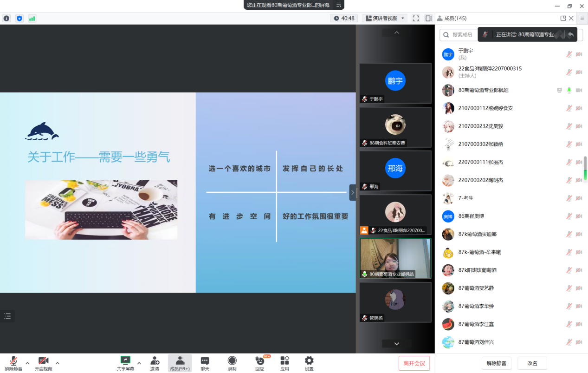Open the Speaker View (演讲者视图) dropdown
This screenshot has width=588, height=373.
pos(384,19)
